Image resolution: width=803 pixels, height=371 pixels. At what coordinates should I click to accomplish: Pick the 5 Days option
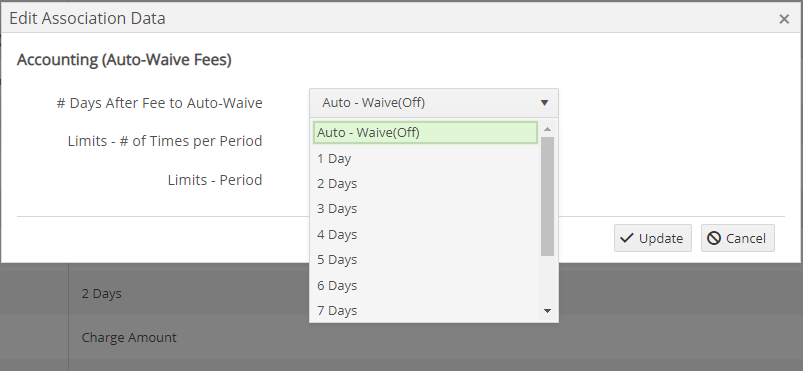pyautogui.click(x=425, y=259)
